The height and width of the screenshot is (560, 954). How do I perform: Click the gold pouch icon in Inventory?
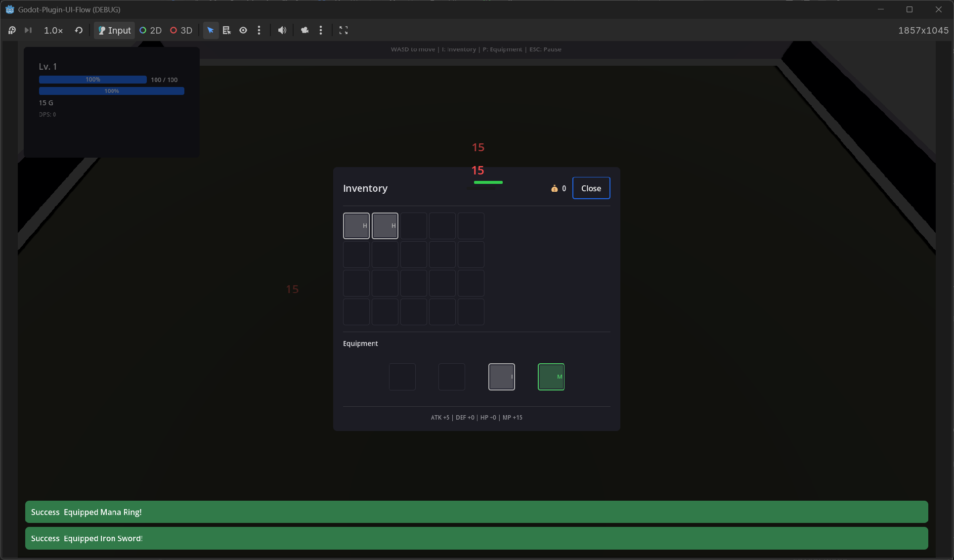555,188
